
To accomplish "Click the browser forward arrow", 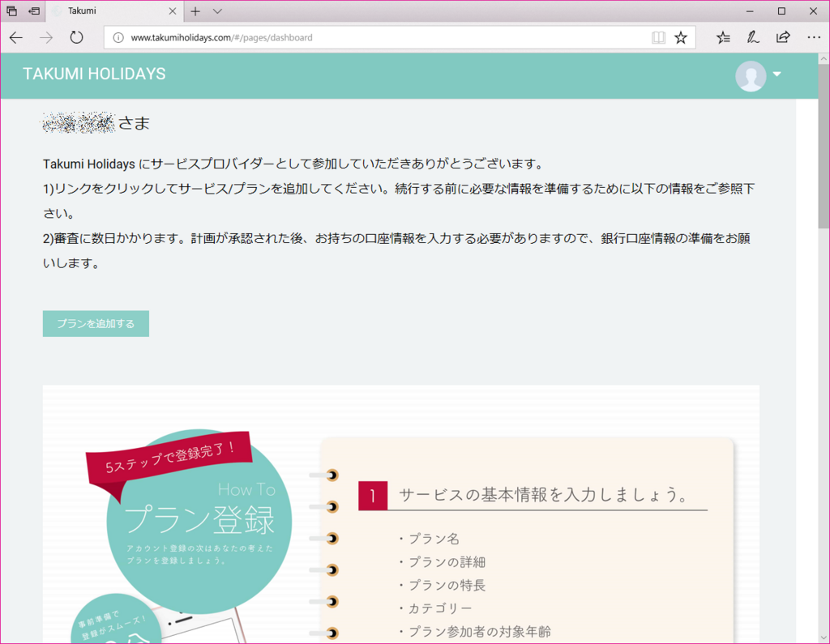I will (x=46, y=37).
